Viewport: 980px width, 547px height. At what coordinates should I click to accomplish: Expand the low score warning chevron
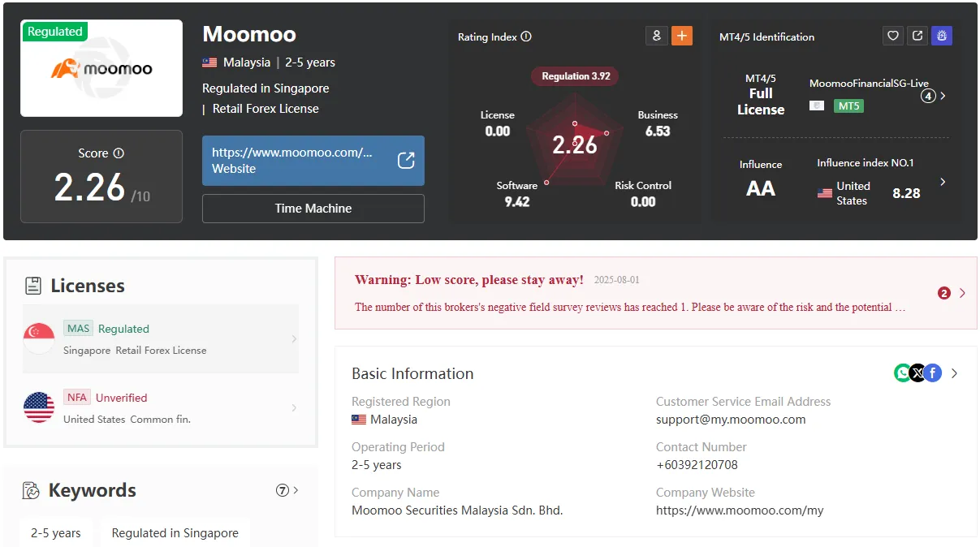tap(962, 293)
